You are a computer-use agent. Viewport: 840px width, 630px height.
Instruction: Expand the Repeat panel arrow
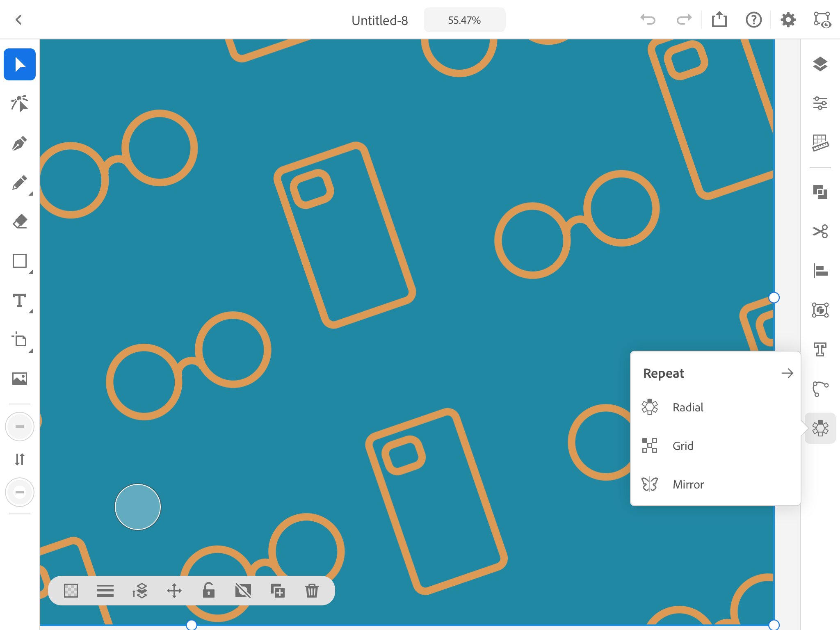click(787, 373)
